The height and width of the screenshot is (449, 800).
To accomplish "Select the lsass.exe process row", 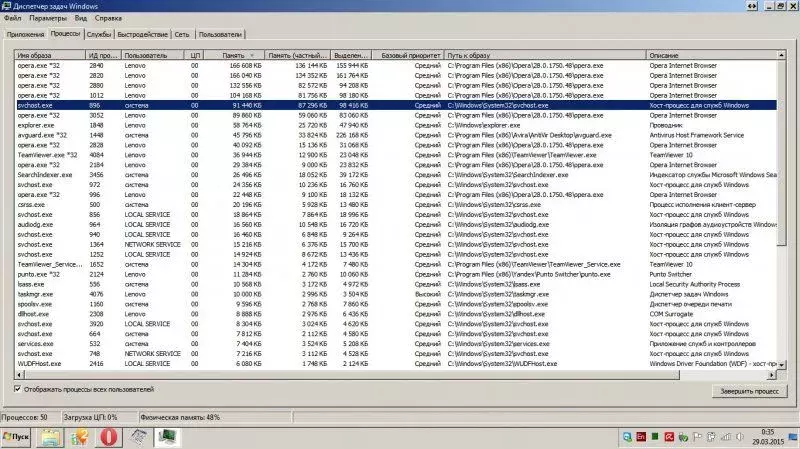I will click(396, 284).
